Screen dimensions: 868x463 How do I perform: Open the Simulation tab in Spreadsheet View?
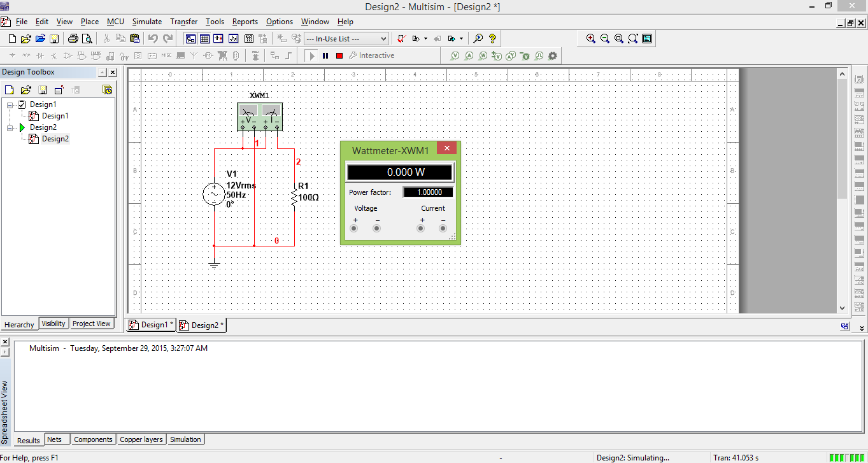click(x=185, y=439)
